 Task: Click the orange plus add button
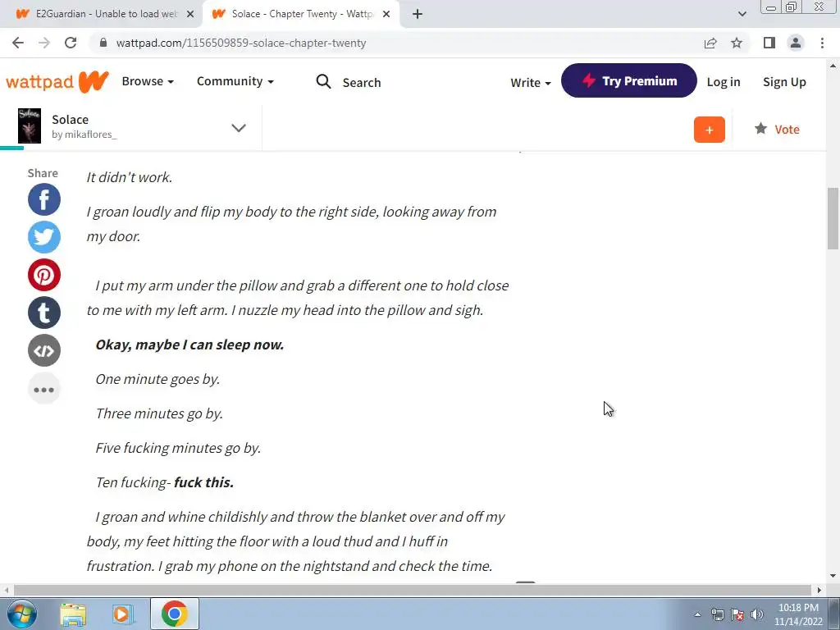[710, 130]
